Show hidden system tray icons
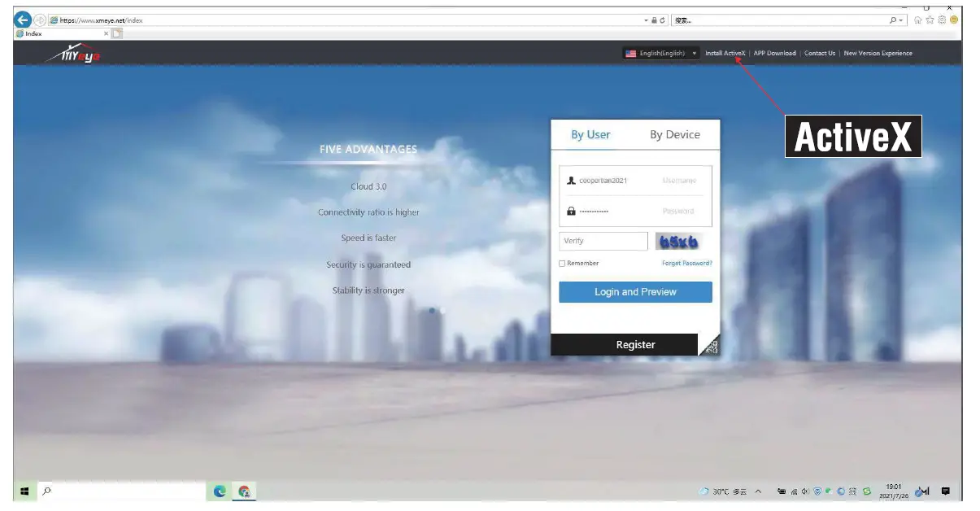Screen dimensions: 980x511 (x=758, y=491)
